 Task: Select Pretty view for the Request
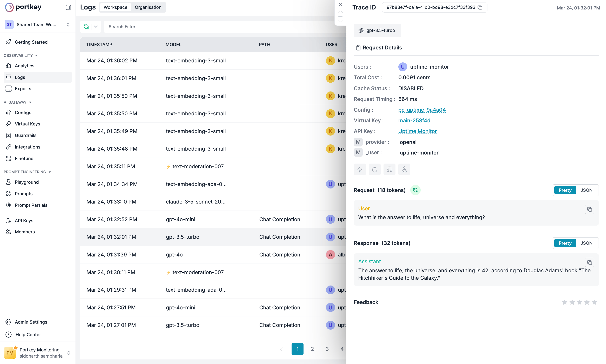point(565,190)
